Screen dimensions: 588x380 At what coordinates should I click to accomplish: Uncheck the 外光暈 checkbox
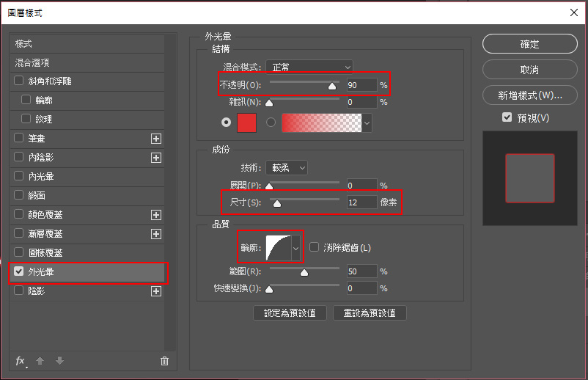(19, 271)
